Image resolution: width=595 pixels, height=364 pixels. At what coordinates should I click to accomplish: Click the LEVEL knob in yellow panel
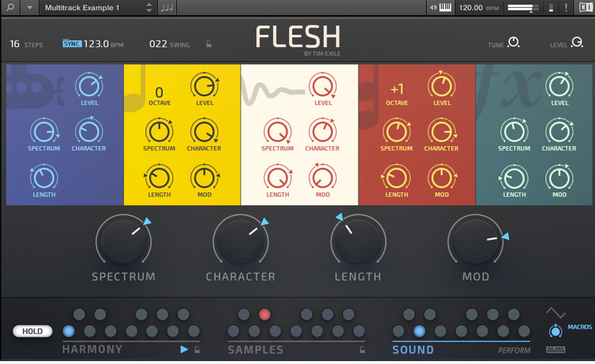point(205,86)
